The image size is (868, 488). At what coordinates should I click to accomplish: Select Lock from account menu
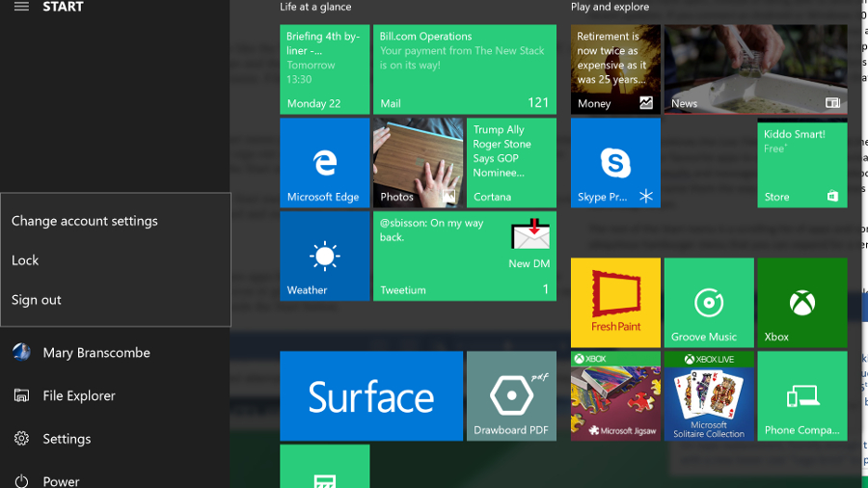tap(25, 260)
